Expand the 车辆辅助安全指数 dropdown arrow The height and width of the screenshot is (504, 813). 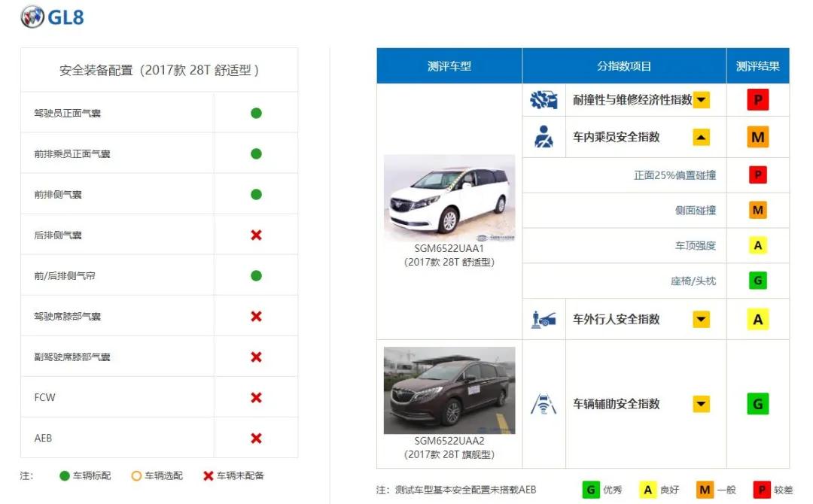click(701, 403)
